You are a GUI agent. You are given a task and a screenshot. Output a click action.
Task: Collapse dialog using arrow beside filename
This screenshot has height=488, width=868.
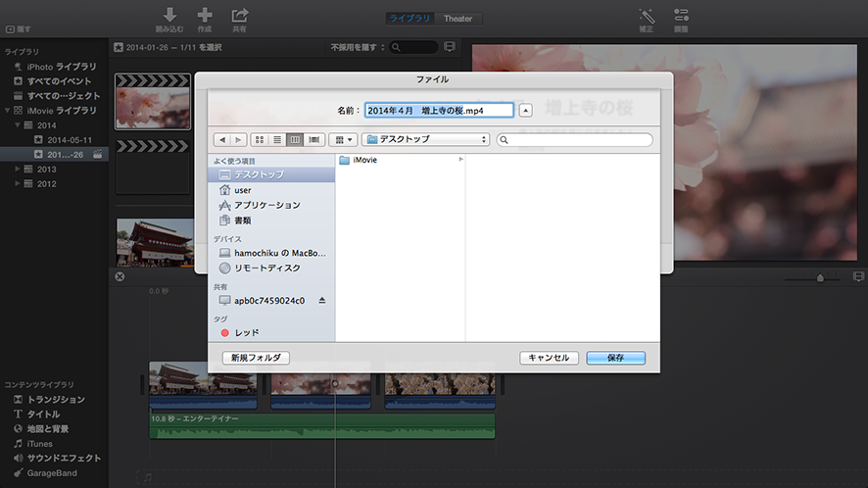[525, 111]
